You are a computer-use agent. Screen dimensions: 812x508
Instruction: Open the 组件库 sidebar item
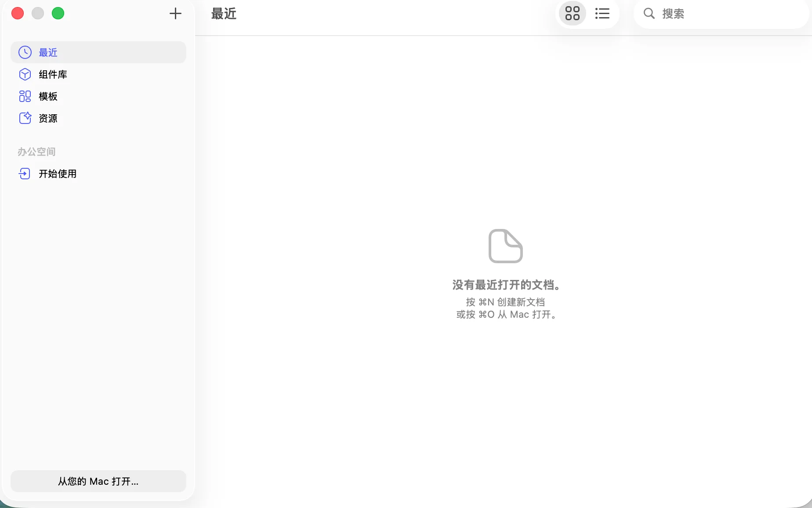pos(98,74)
